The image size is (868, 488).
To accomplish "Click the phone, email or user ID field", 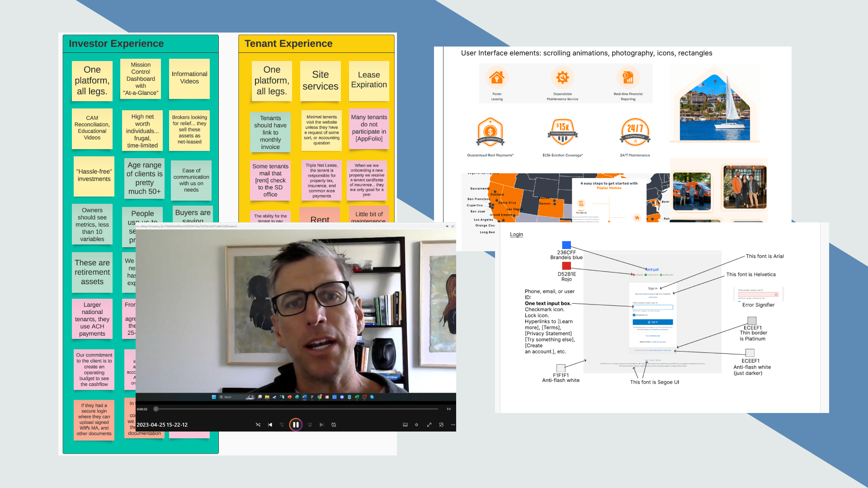I will coord(652,307).
